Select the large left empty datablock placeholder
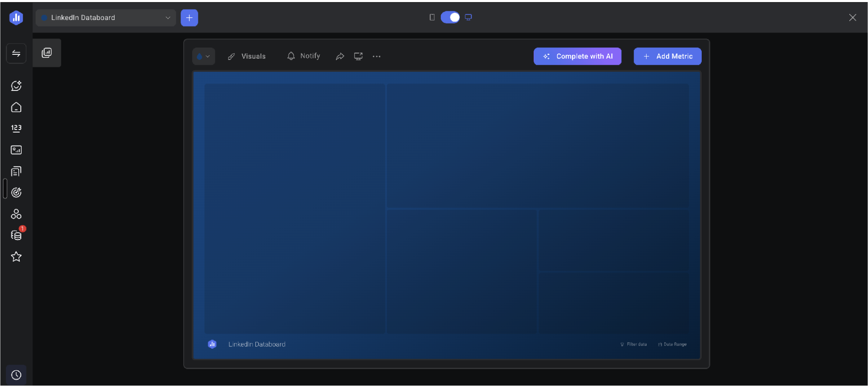 (x=294, y=209)
